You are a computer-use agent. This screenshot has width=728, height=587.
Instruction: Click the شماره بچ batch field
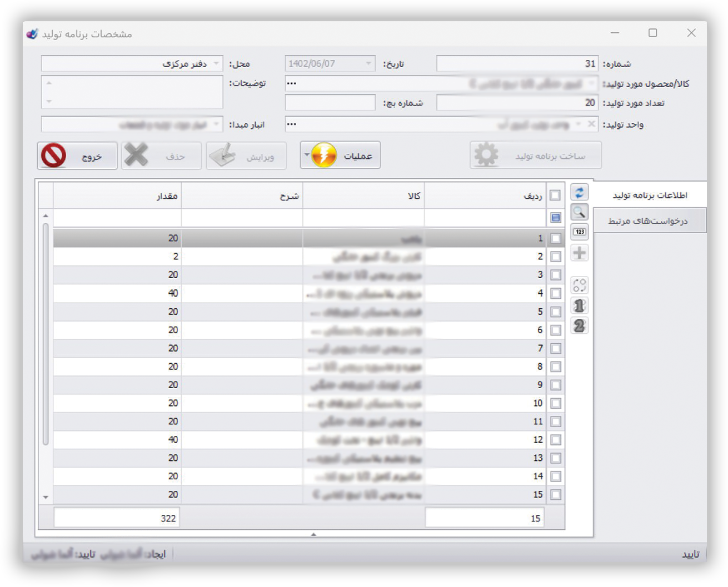point(330,103)
